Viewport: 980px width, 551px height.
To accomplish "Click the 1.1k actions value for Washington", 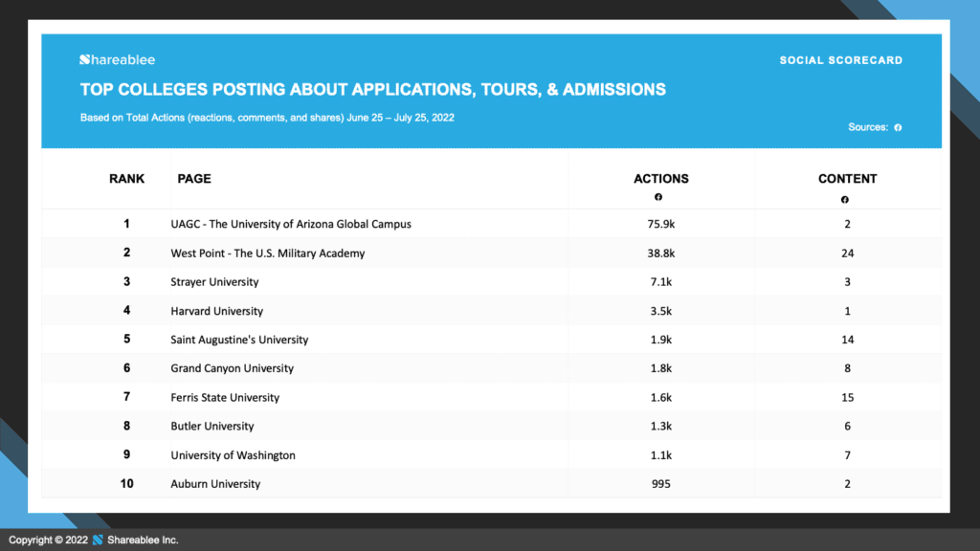I will click(661, 454).
